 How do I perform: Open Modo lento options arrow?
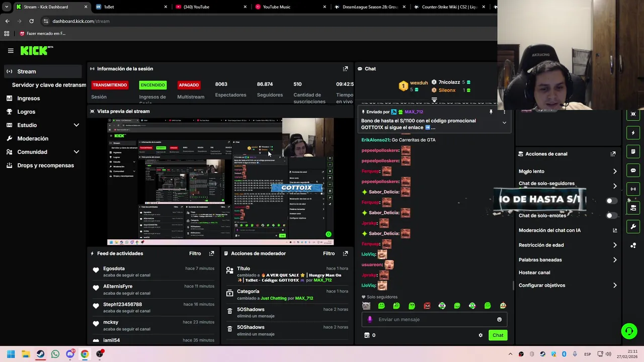[615, 171]
